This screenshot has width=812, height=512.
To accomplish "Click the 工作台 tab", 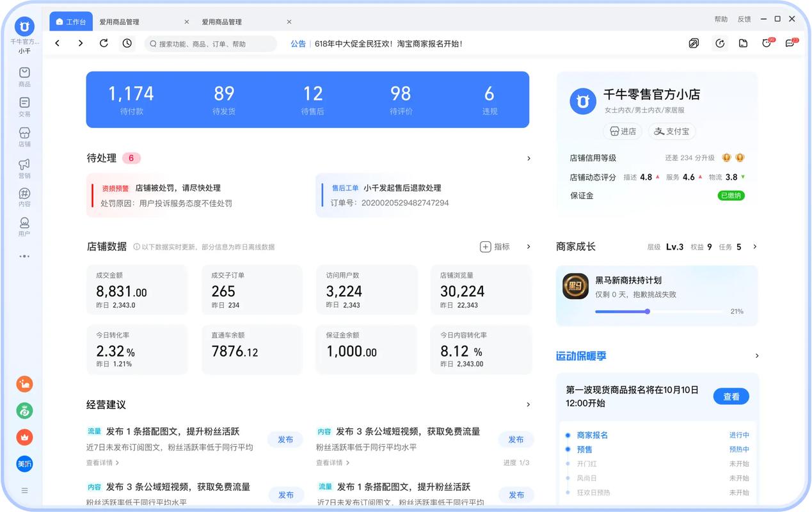I will (x=70, y=21).
